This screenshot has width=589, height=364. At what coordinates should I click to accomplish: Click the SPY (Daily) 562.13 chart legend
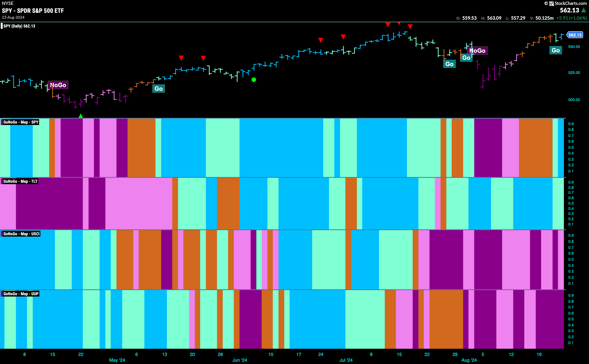tap(19, 26)
